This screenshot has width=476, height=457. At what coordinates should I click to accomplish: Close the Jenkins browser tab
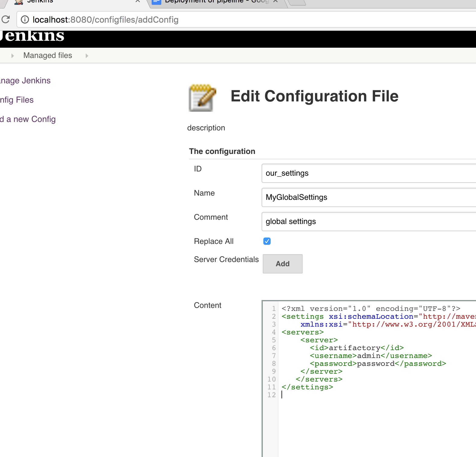tap(138, 1)
